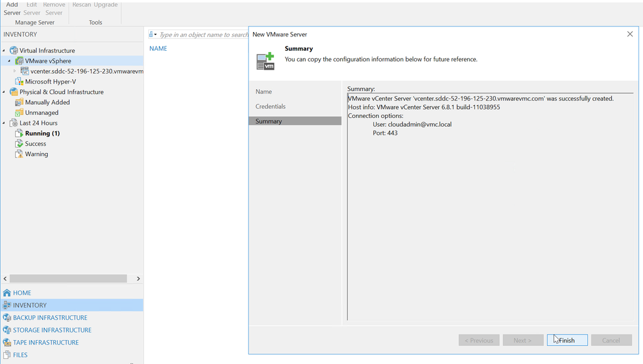Screen dimensions: 643x364
Task: Click the New VMware Server wizard icon
Action: click(266, 61)
